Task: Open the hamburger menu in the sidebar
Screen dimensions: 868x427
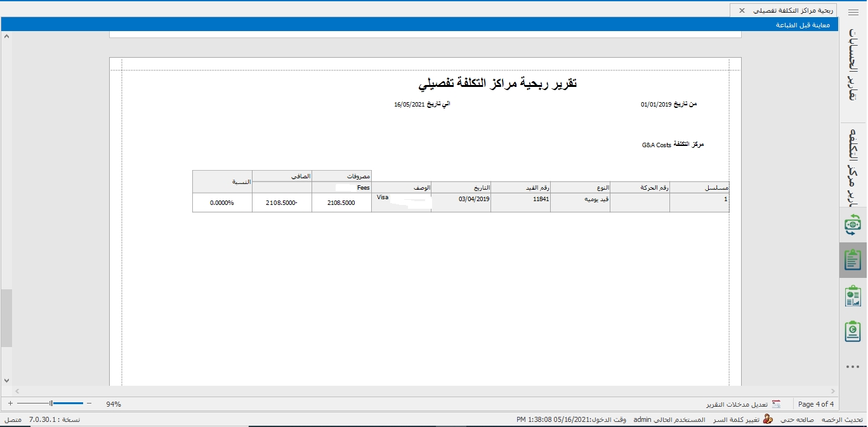Action: 853,11
